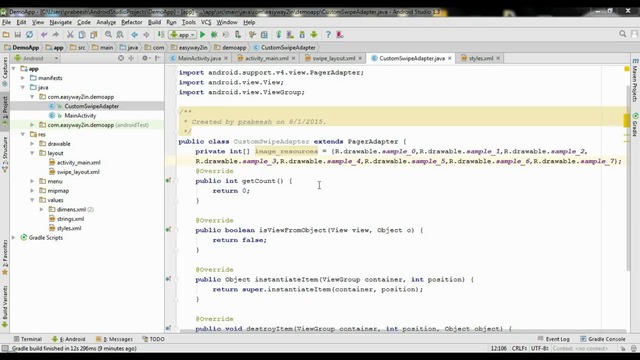Click the Open folder toolbar icon
Viewport: 640px width, 360px height.
[x=6, y=35]
